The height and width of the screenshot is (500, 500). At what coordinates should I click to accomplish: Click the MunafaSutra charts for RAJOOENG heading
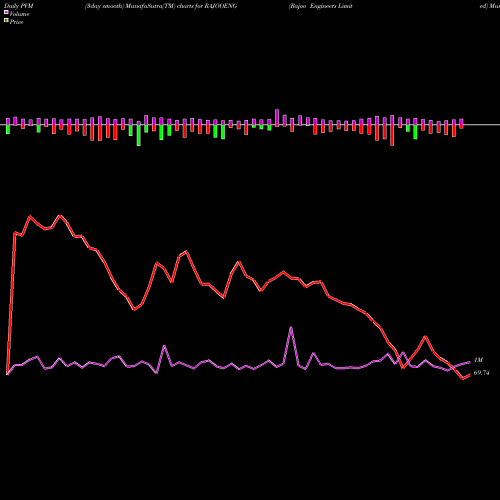point(161,6)
